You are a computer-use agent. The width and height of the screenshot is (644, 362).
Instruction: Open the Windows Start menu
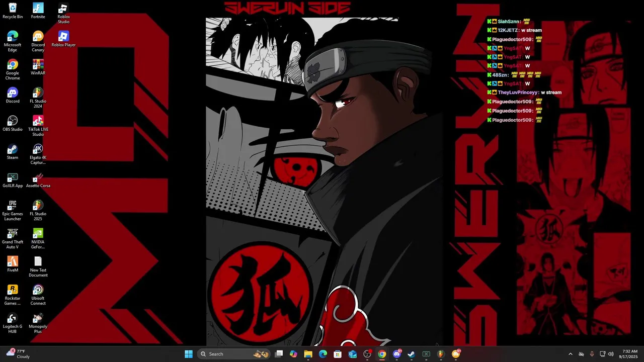189,354
